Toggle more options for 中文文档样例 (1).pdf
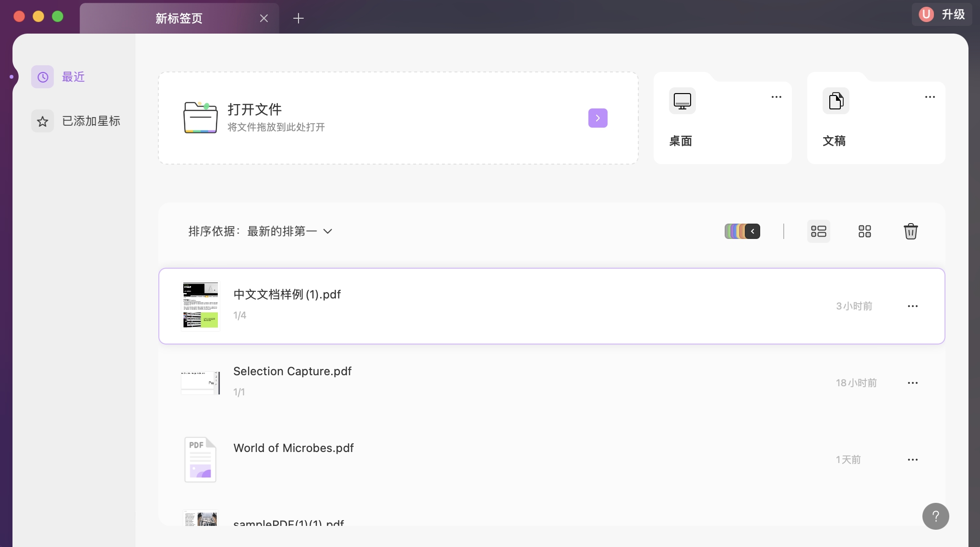 (x=913, y=306)
